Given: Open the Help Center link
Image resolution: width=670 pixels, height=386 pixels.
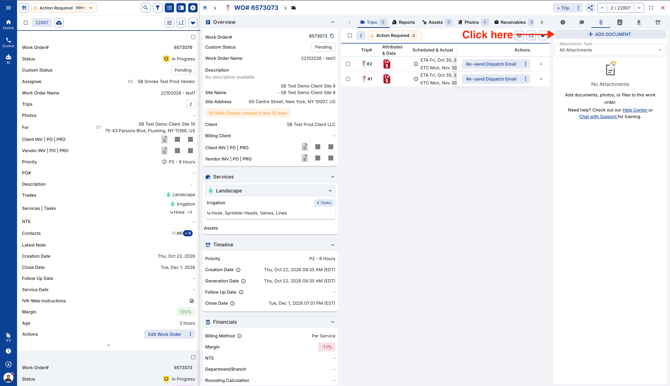Looking at the screenshot, I should click(635, 110).
